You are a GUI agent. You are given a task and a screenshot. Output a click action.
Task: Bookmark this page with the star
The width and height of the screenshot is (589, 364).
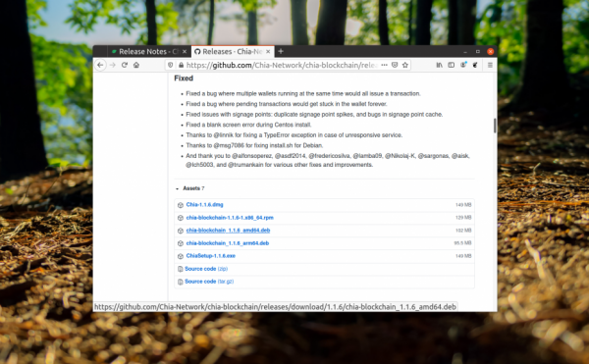coord(404,65)
